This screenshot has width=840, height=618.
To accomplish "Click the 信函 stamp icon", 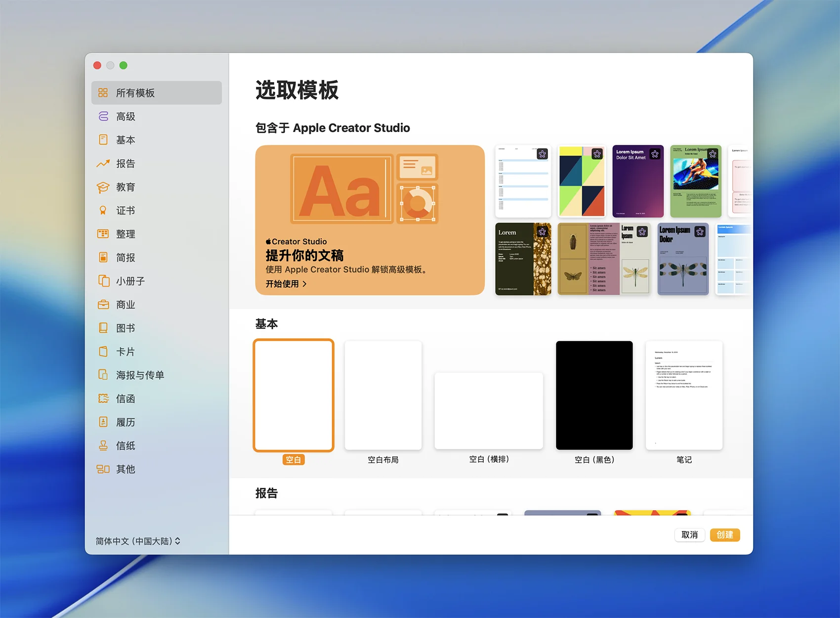I will coord(103,398).
